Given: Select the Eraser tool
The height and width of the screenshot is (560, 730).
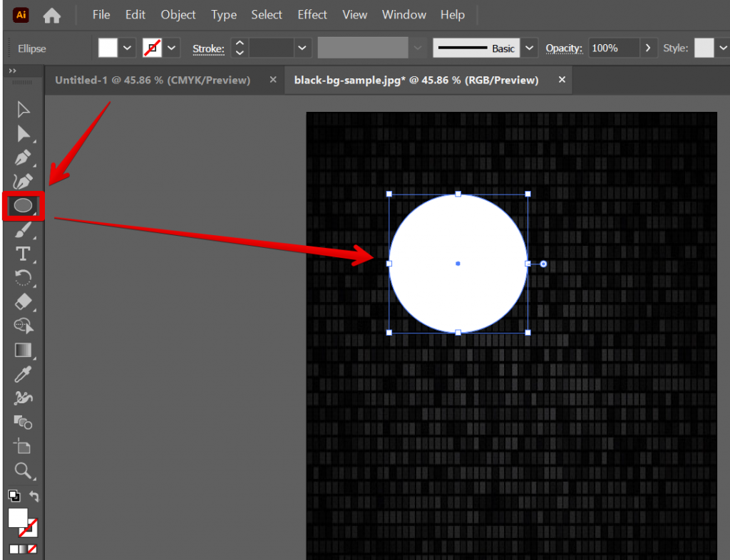Looking at the screenshot, I should coord(22,302).
